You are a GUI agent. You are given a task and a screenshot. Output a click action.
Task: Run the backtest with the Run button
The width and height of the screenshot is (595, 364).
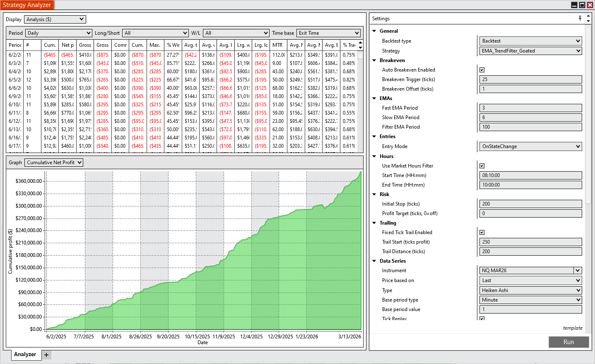point(569,342)
